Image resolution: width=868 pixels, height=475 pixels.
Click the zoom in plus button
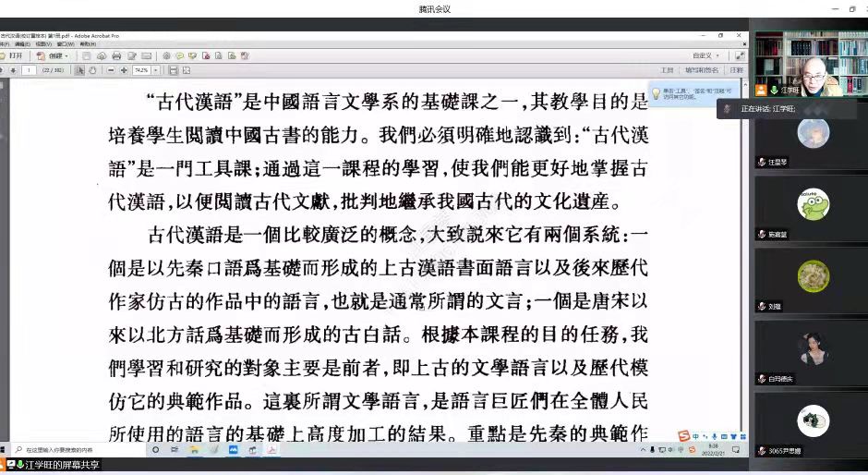(124, 70)
